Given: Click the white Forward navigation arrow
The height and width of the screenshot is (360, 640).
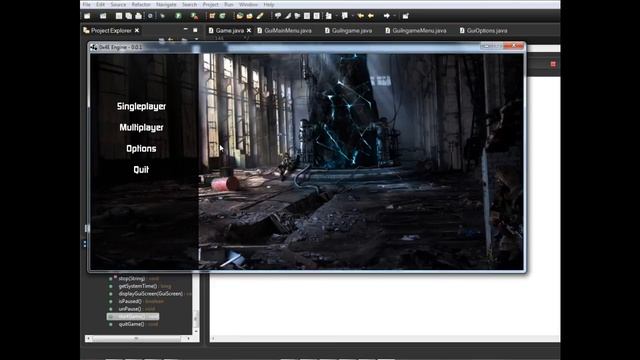Looking at the screenshot, I should (387, 16).
